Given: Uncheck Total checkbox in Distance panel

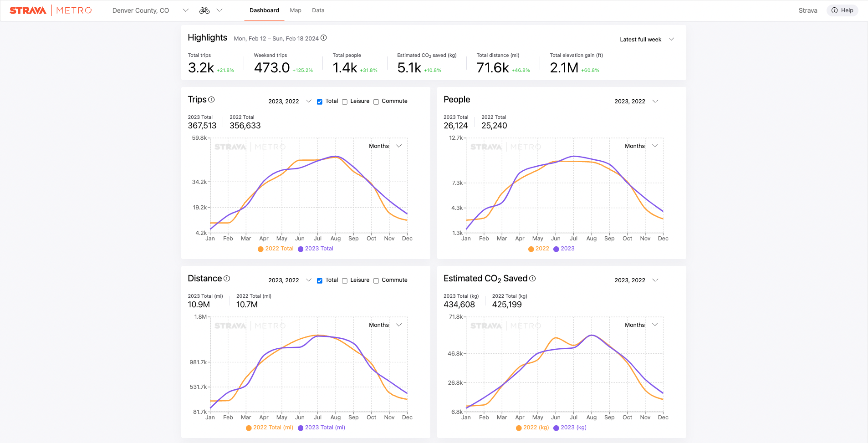Looking at the screenshot, I should tap(320, 280).
